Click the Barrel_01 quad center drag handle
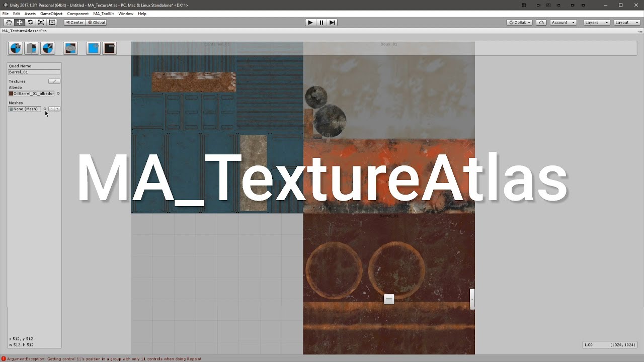This screenshot has height=362, width=644. click(x=389, y=299)
